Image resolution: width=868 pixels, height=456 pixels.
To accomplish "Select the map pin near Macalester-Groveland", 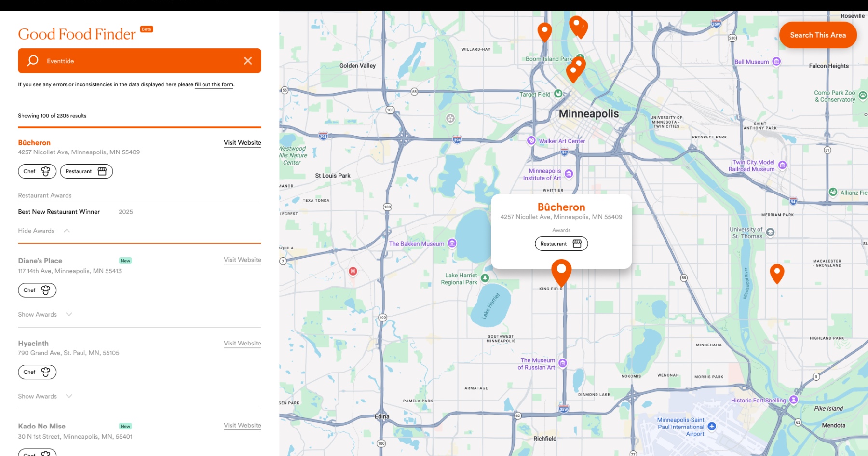I will [777, 273].
